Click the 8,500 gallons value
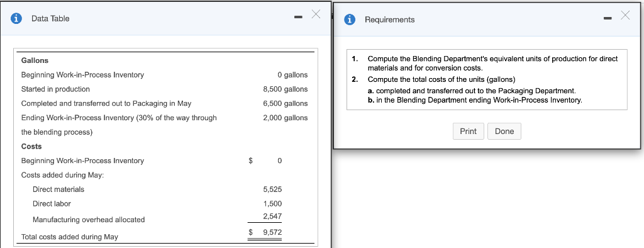The width and height of the screenshot is (644, 248). point(286,89)
